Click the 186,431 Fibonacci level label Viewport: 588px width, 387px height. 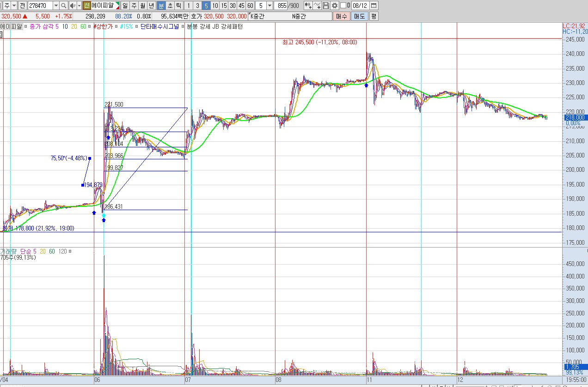click(114, 206)
